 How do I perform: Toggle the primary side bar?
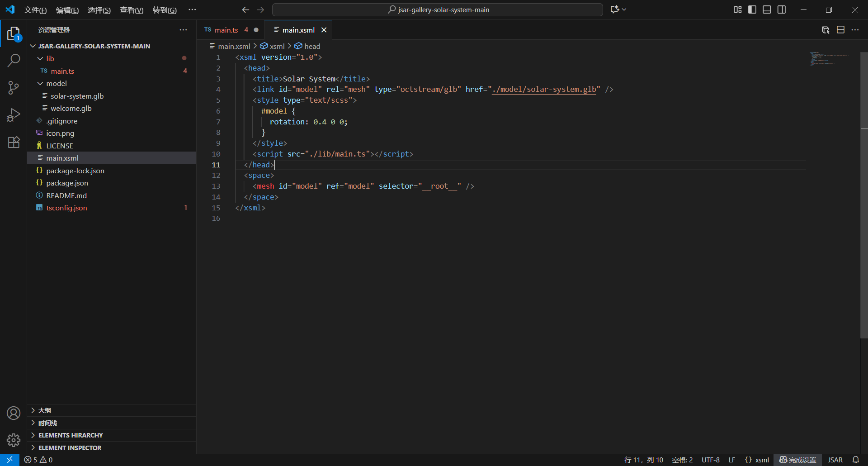point(752,10)
